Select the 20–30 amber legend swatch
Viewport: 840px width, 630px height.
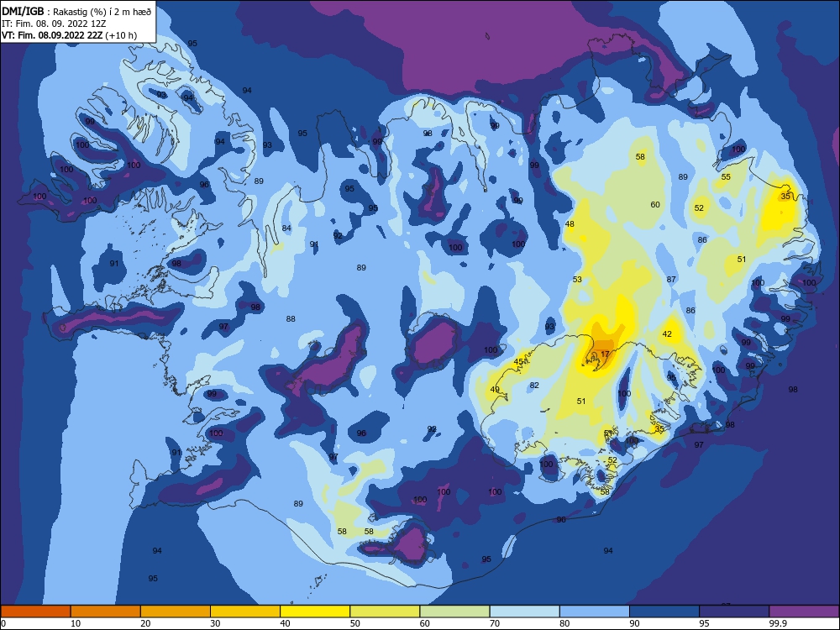click(x=176, y=612)
